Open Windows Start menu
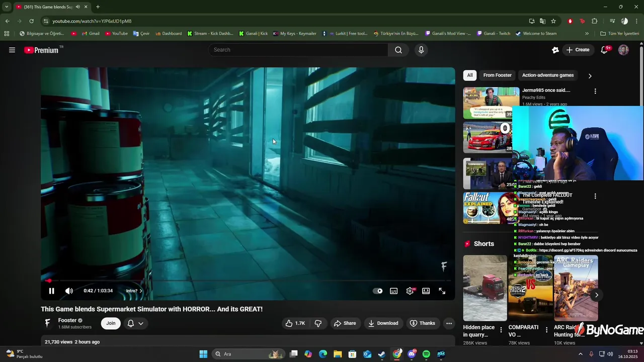The image size is (644, 362). (x=203, y=354)
